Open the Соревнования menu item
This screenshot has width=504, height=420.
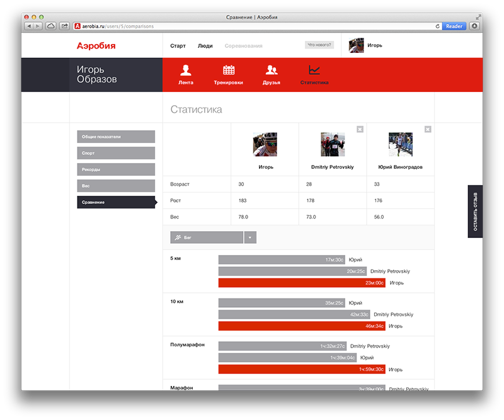pyautogui.click(x=243, y=46)
